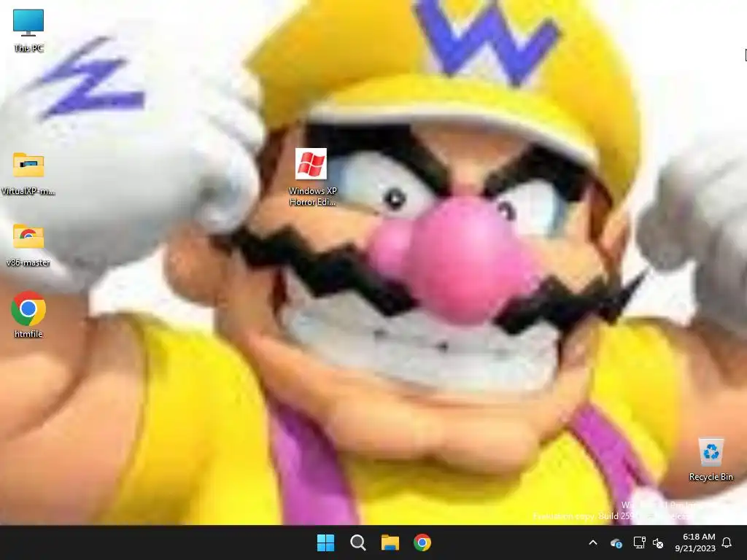Show hidden system tray icons
This screenshot has height=560, width=747.
(593, 542)
